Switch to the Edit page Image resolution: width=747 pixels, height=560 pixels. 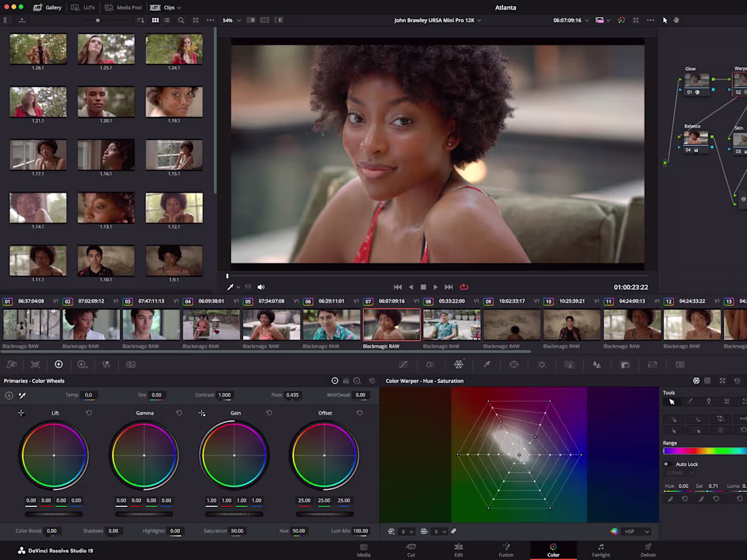pyautogui.click(x=458, y=550)
